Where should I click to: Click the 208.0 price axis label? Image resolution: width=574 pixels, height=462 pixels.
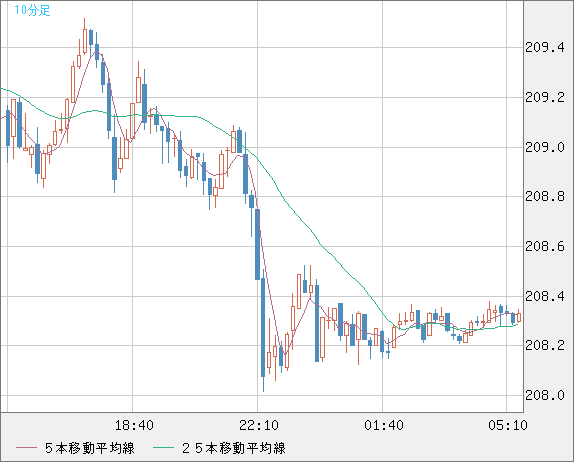tap(545, 395)
